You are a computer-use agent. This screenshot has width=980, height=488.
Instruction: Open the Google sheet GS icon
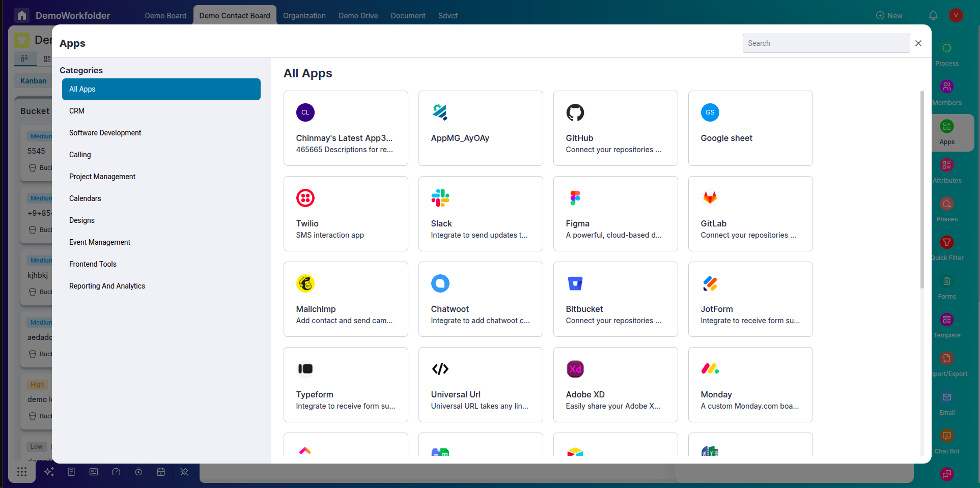click(710, 112)
